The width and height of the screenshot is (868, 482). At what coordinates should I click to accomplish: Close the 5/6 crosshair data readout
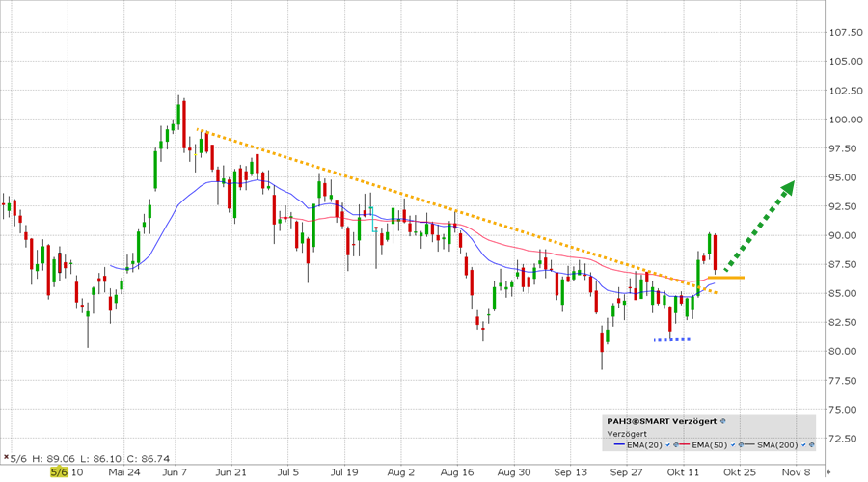point(6,457)
